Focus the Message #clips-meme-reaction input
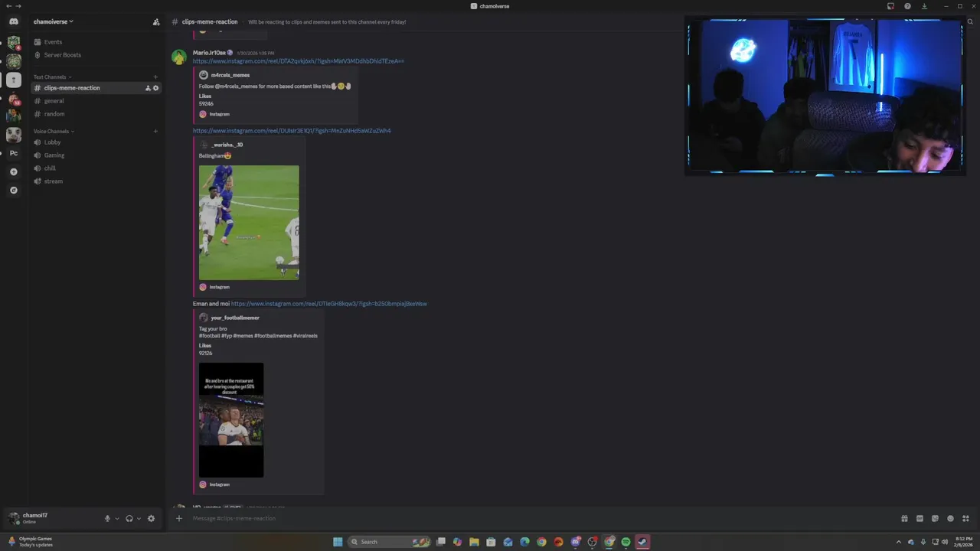Viewport: 980px width, 551px height. 536,518
